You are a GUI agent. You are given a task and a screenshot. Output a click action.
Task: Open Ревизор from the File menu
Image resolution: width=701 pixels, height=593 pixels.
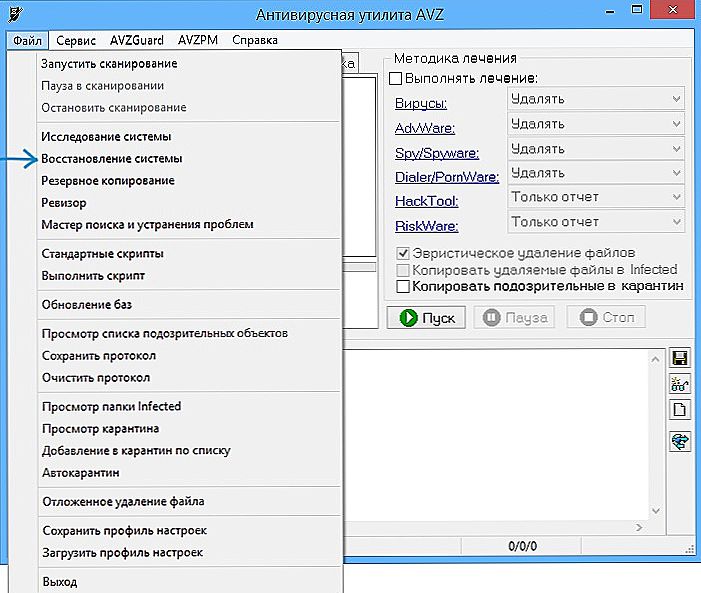pyautogui.click(x=189, y=203)
